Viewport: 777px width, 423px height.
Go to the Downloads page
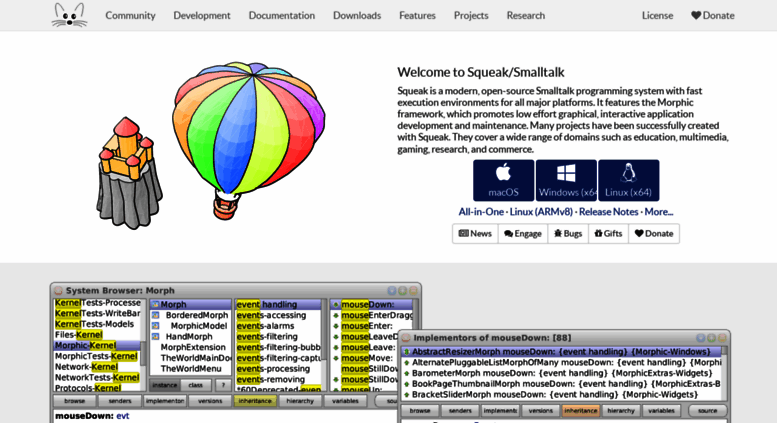[357, 15]
